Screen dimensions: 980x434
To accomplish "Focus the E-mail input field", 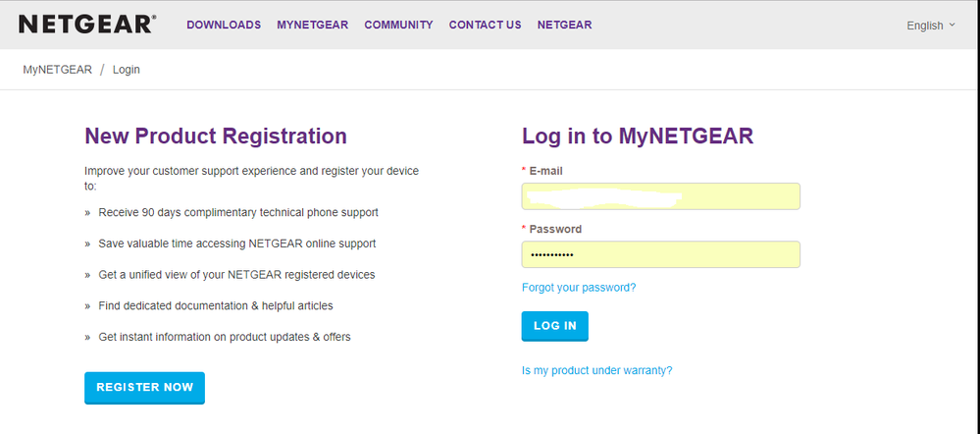I will pyautogui.click(x=660, y=196).
